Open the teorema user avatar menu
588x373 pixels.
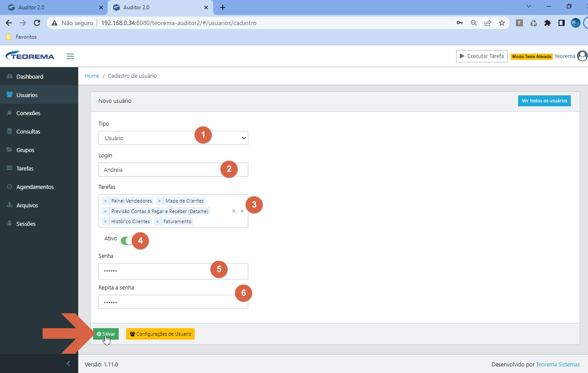pos(582,56)
